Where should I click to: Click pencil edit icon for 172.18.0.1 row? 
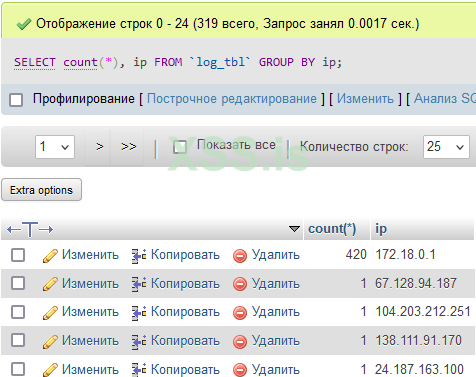[x=50, y=256]
